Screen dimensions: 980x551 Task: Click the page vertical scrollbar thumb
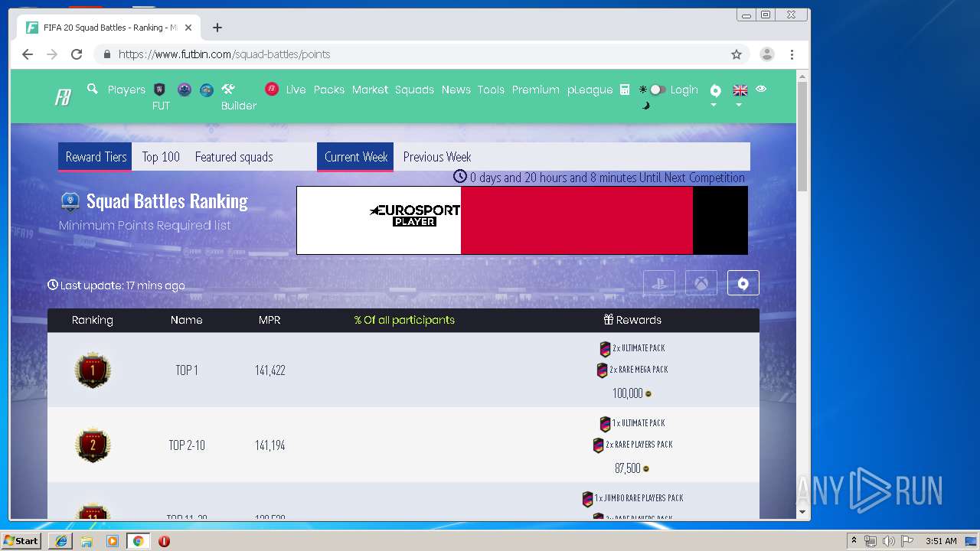click(802, 135)
